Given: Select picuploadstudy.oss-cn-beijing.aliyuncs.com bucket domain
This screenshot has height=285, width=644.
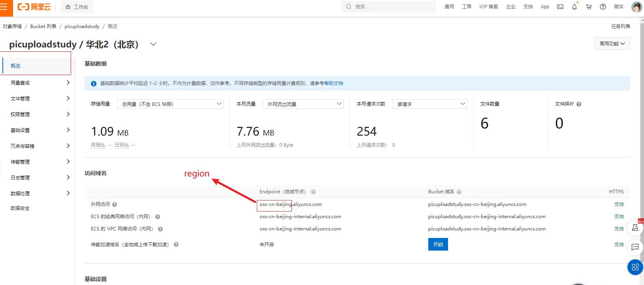Looking at the screenshot, I should point(477,204).
